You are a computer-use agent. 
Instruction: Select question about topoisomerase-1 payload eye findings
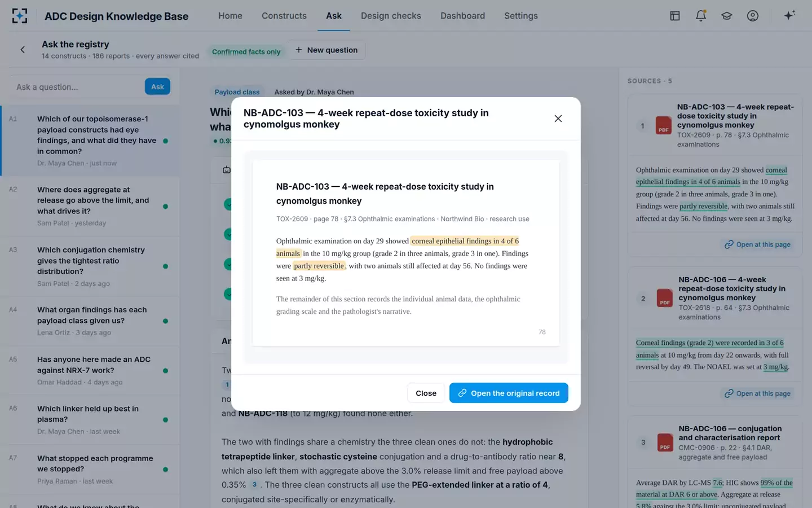[90, 141]
